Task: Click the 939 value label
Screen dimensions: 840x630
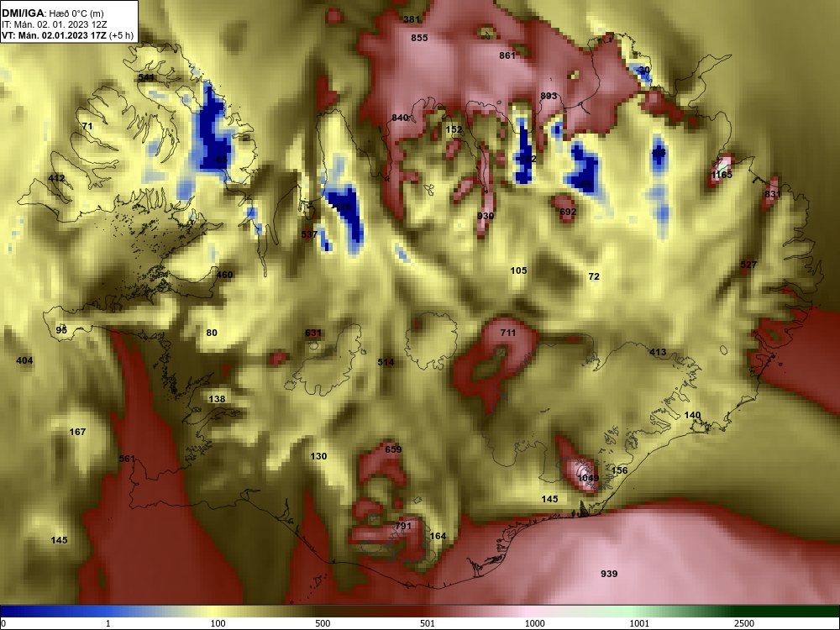Action: point(609,574)
